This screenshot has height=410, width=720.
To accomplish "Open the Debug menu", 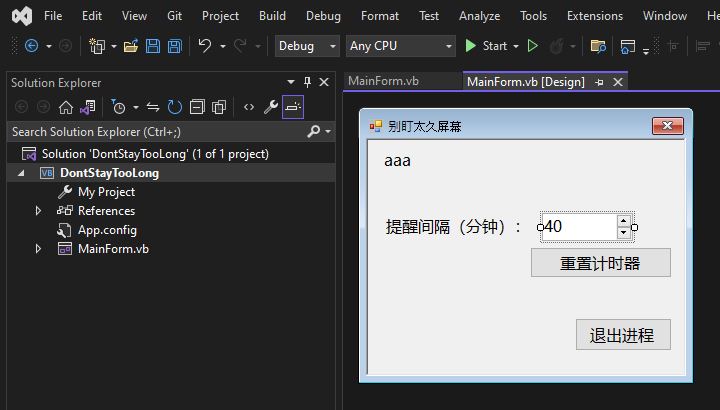I will (323, 16).
